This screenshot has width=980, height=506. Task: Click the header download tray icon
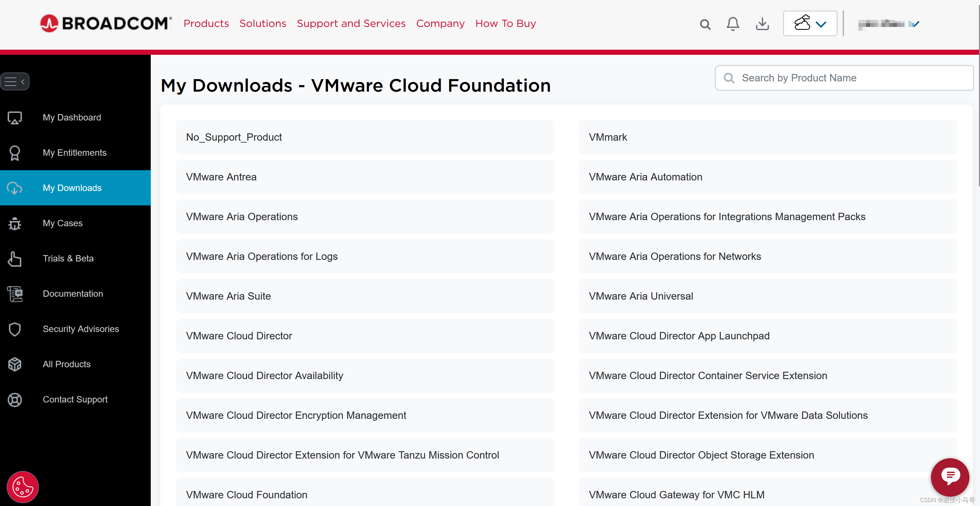(x=762, y=24)
